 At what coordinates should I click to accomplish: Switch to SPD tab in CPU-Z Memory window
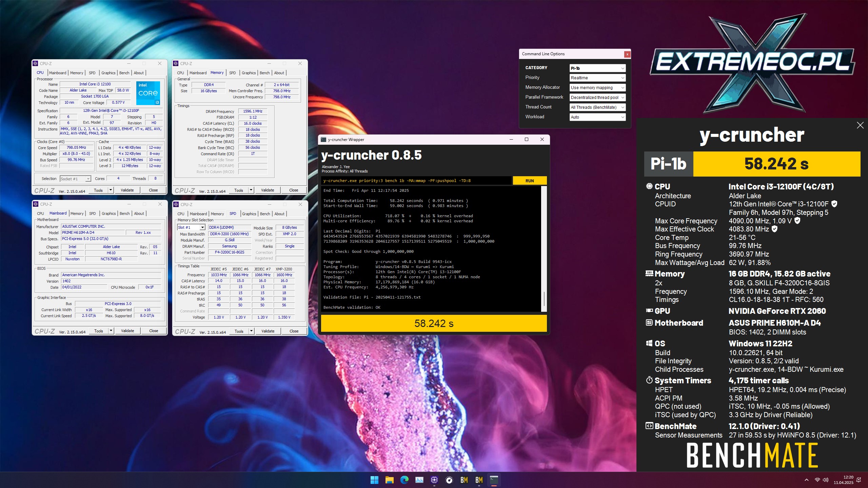coord(232,73)
